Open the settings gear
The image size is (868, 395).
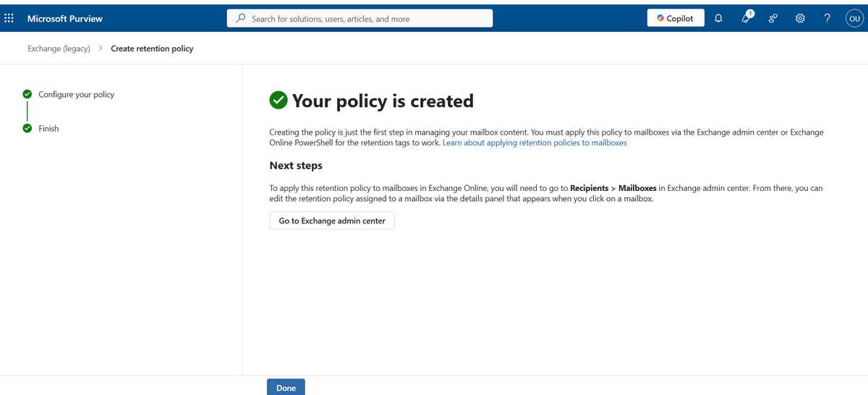800,19
